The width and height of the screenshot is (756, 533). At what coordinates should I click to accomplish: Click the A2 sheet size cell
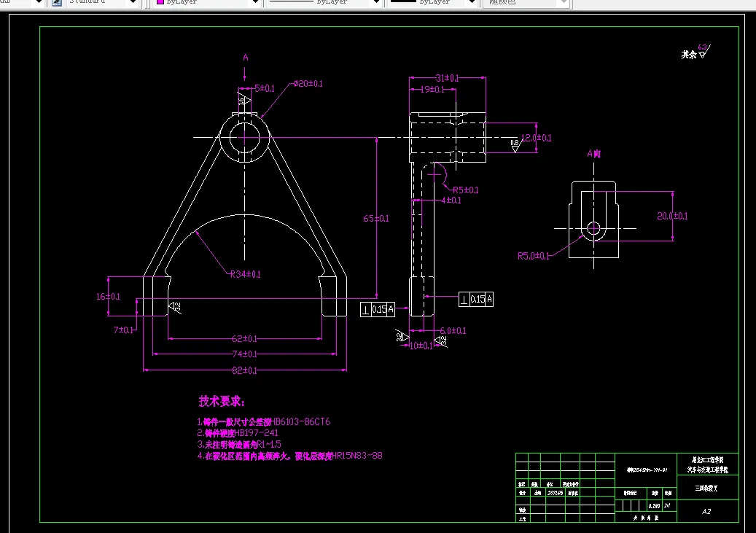(x=707, y=511)
